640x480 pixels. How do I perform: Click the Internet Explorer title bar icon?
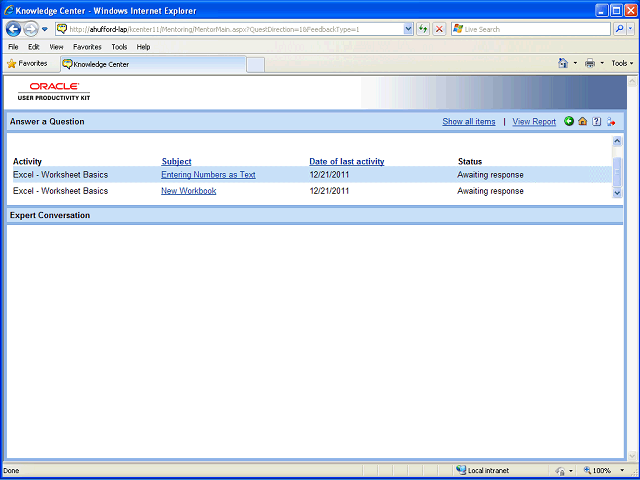[x=8, y=10]
